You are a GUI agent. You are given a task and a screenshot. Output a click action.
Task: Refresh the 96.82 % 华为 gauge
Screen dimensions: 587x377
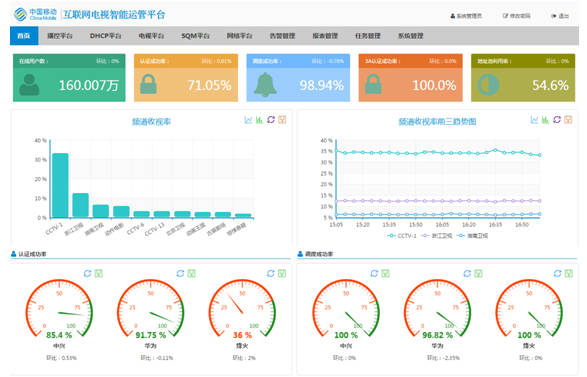tap(467, 274)
